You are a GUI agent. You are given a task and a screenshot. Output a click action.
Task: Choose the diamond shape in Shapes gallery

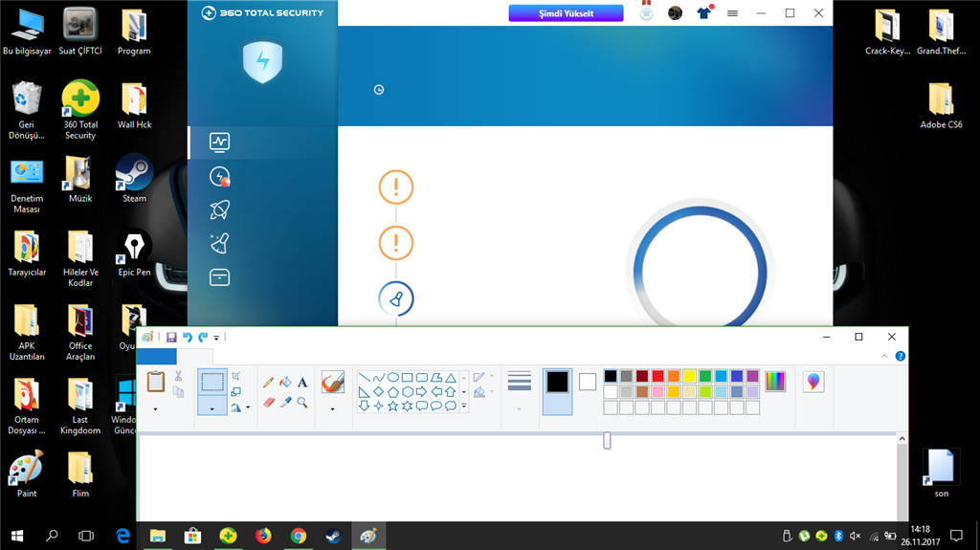[378, 392]
